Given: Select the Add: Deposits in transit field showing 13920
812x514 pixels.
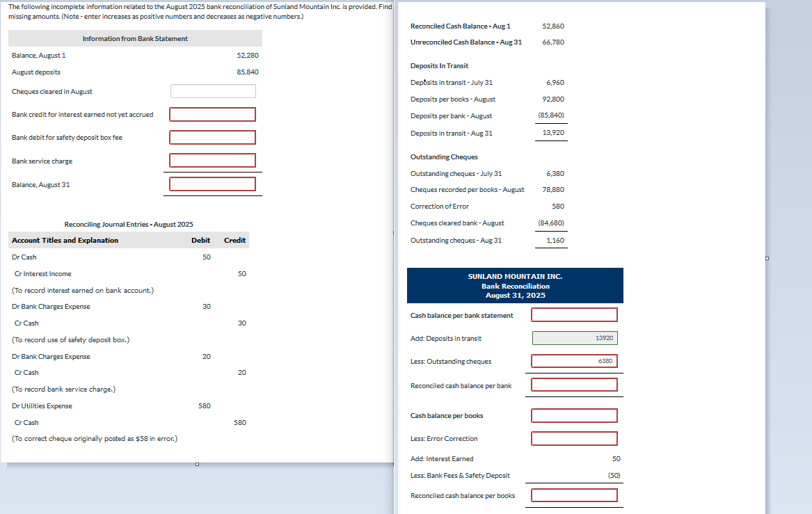Looking at the screenshot, I should click(575, 338).
